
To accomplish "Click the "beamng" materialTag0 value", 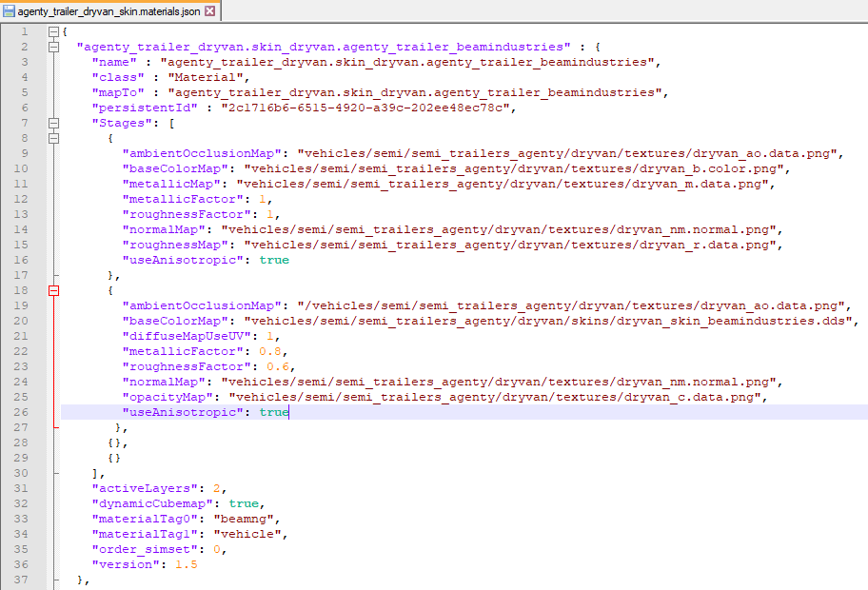I will click(x=244, y=519).
